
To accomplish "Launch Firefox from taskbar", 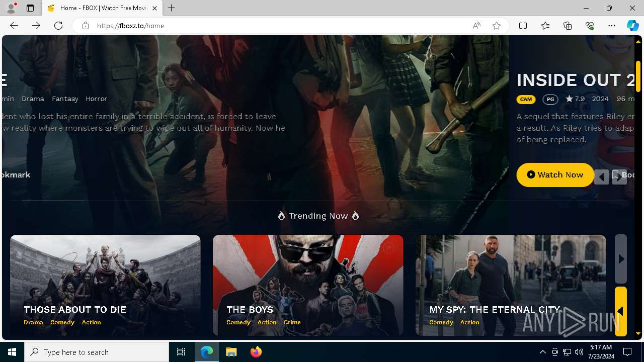I will click(256, 352).
